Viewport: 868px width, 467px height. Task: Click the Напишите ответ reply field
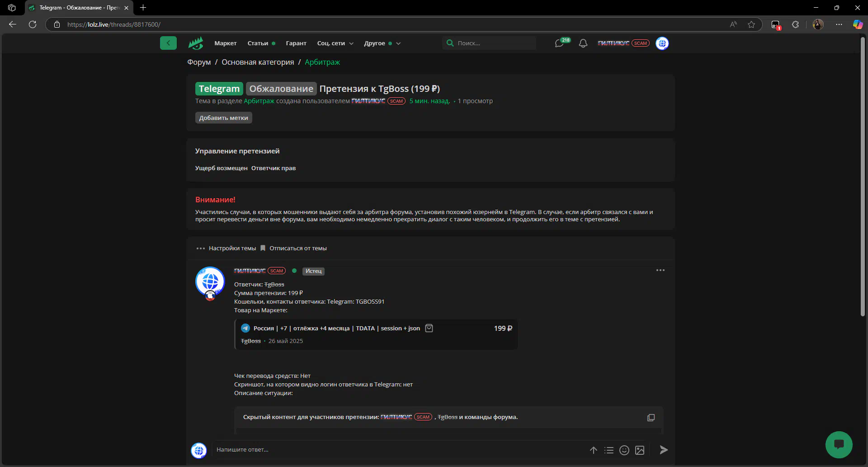400,450
